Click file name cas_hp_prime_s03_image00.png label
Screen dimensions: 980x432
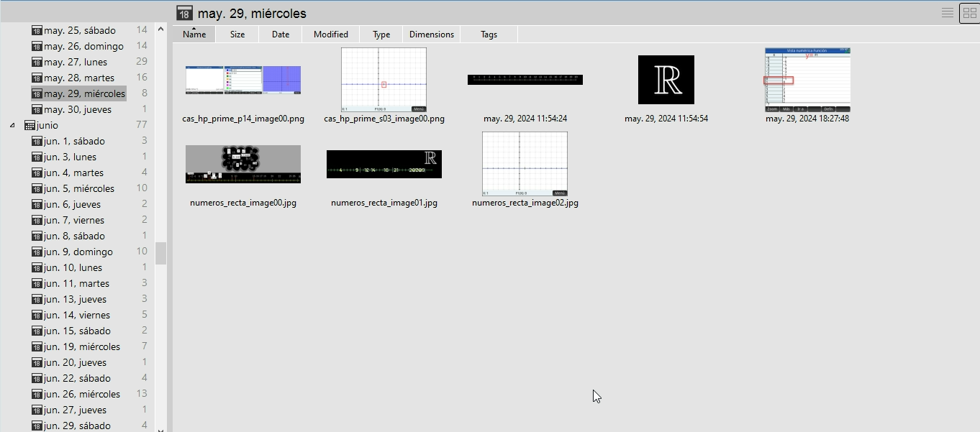pyautogui.click(x=384, y=119)
